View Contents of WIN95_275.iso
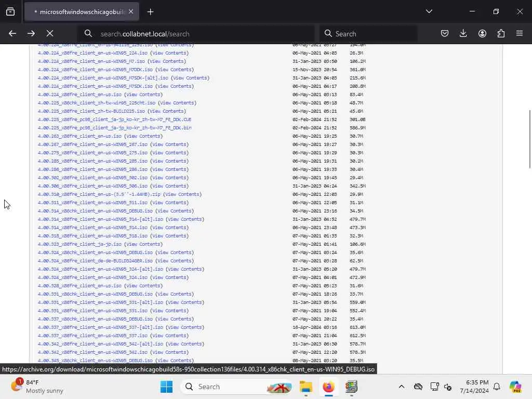Viewport: 532px width, 399px height. click(x=169, y=153)
